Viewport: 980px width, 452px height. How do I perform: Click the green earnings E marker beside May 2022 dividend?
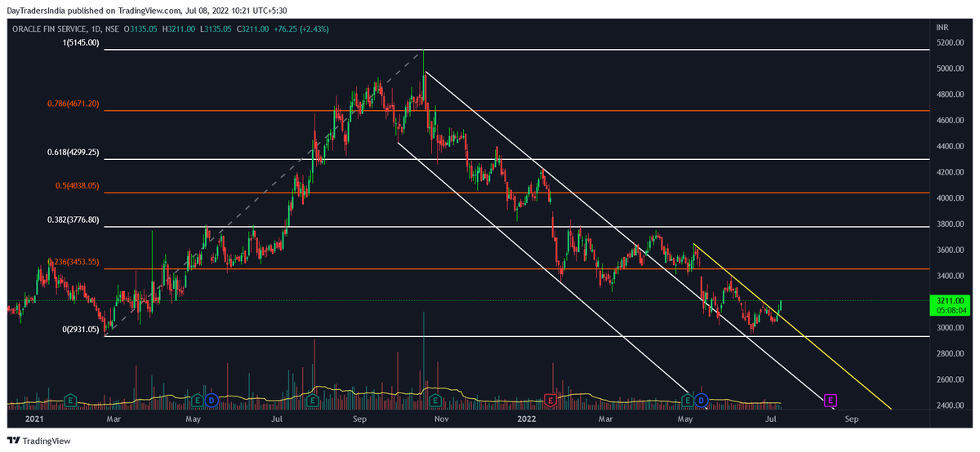[x=688, y=400]
